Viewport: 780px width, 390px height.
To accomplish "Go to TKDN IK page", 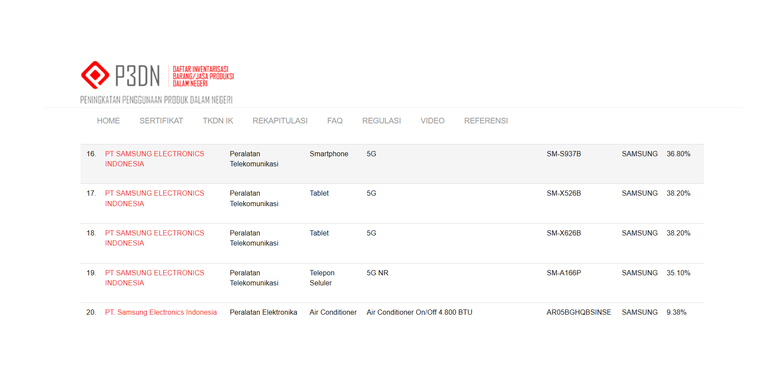I will coord(218,121).
